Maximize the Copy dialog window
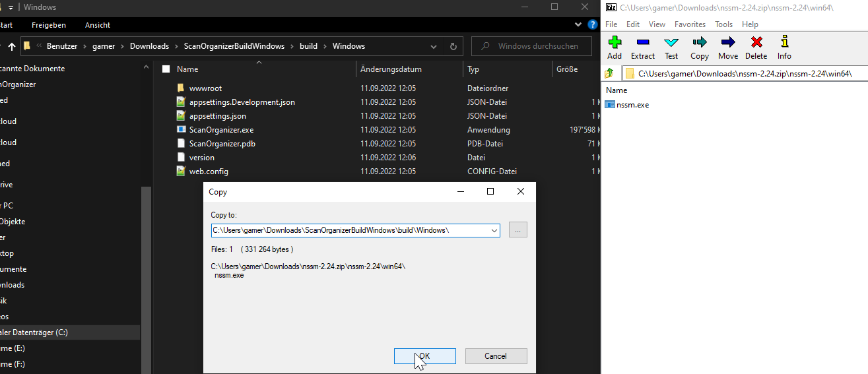Screen dimensions: 868x374 click(490, 191)
